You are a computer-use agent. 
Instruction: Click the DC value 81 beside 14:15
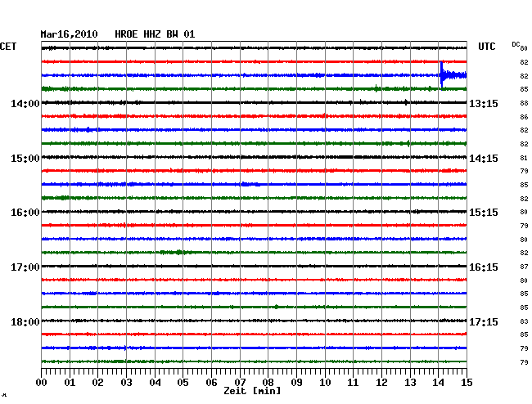click(x=524, y=158)
